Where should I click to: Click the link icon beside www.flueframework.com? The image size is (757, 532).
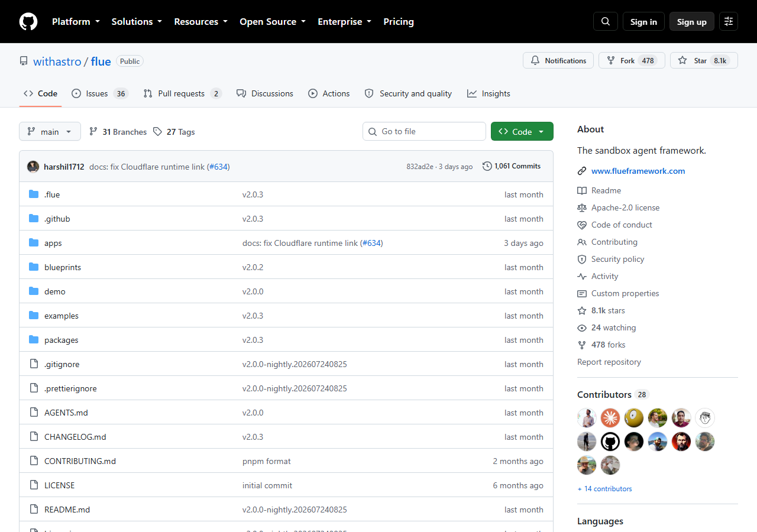pyautogui.click(x=582, y=171)
